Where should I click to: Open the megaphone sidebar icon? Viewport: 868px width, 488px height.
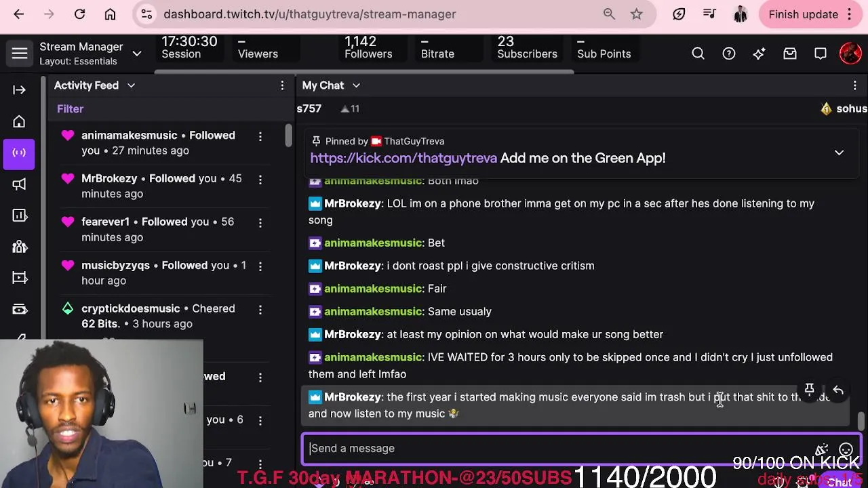coord(19,184)
